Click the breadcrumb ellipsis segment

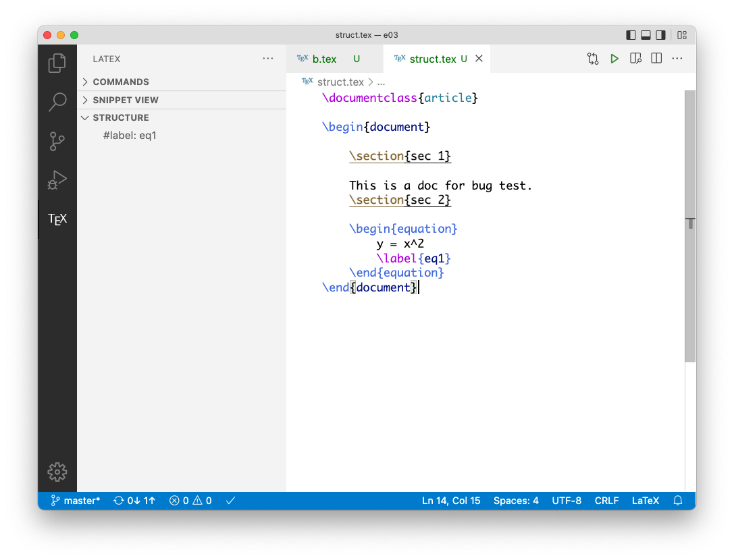pos(381,82)
